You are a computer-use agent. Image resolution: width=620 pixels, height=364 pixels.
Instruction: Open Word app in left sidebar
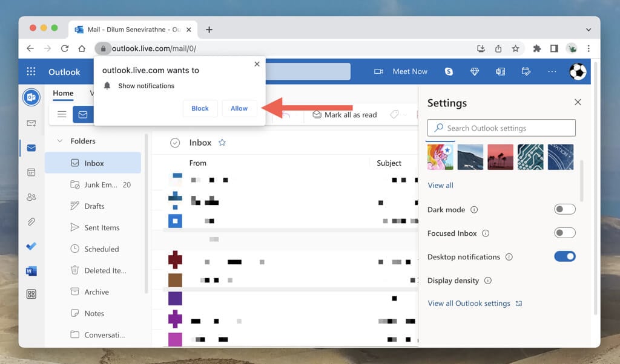pos(31,271)
